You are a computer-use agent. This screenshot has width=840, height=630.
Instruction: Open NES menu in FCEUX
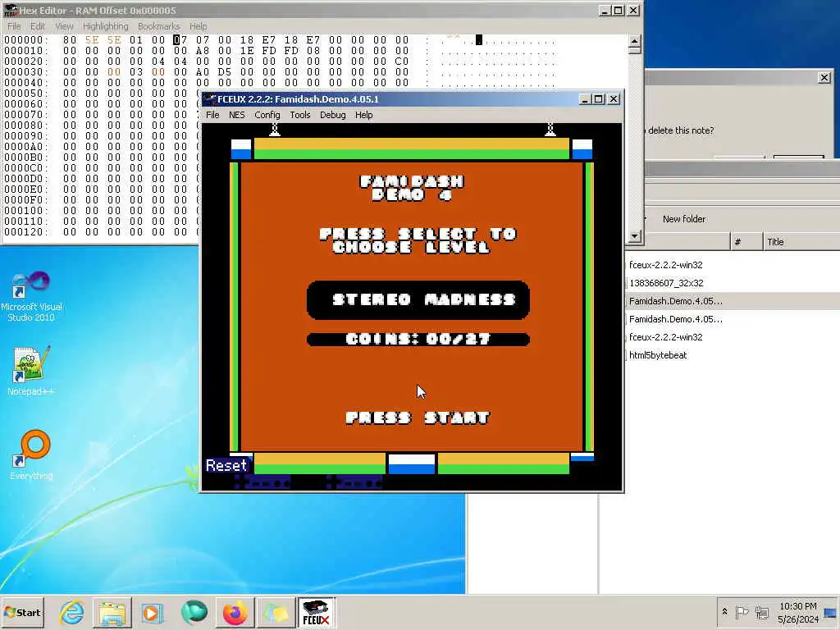pos(236,115)
